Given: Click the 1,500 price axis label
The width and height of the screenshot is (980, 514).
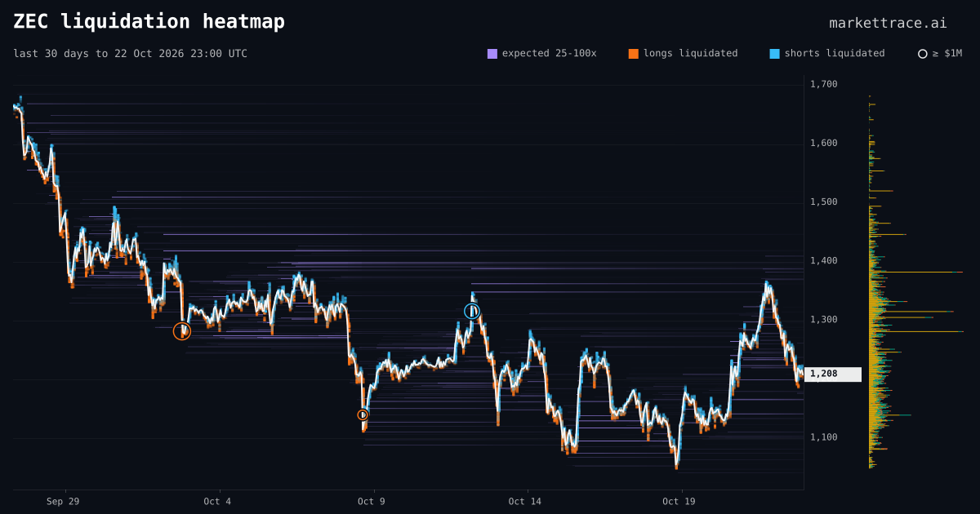Looking at the screenshot, I should coord(823,202).
